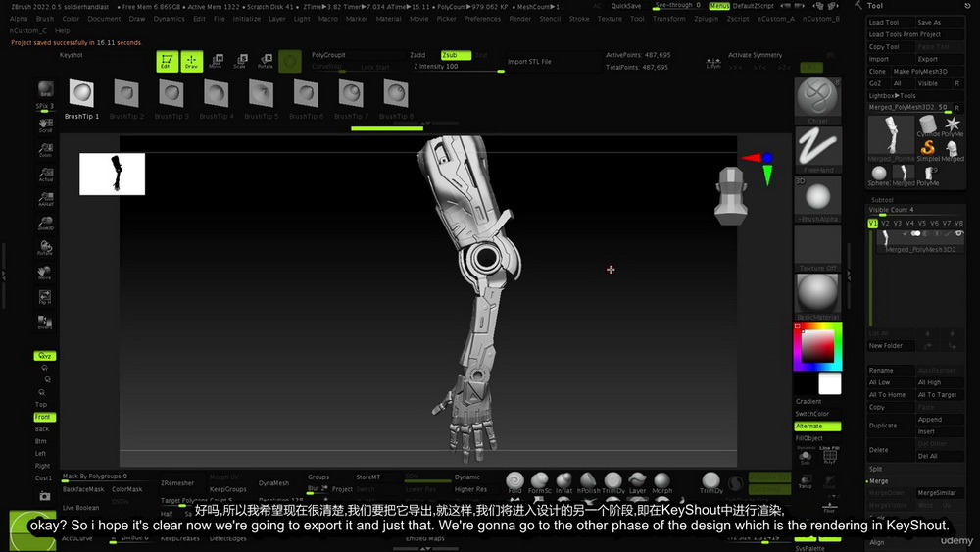Select V2 subtool visibility set

coord(885,223)
